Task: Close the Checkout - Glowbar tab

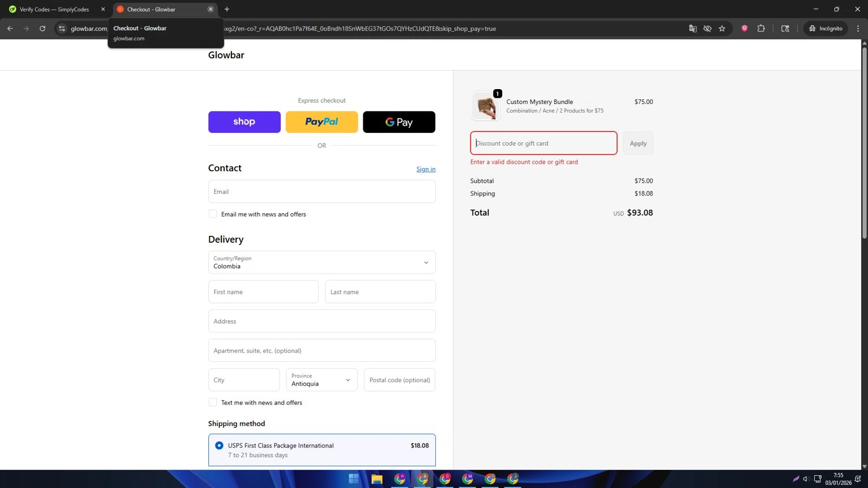Action: point(211,9)
